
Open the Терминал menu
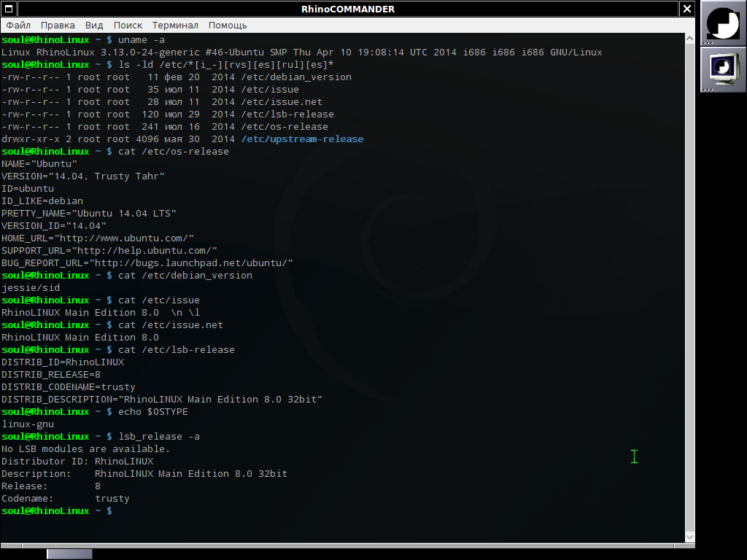coord(175,26)
